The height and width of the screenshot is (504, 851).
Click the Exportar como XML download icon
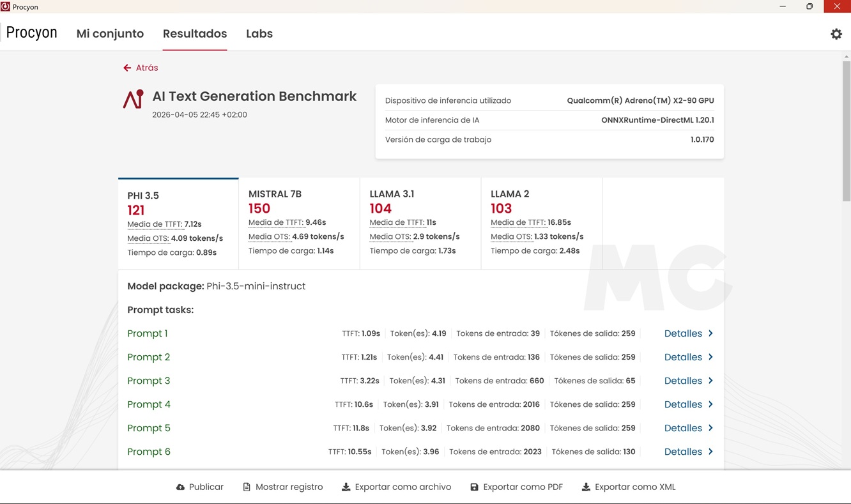[x=586, y=487]
